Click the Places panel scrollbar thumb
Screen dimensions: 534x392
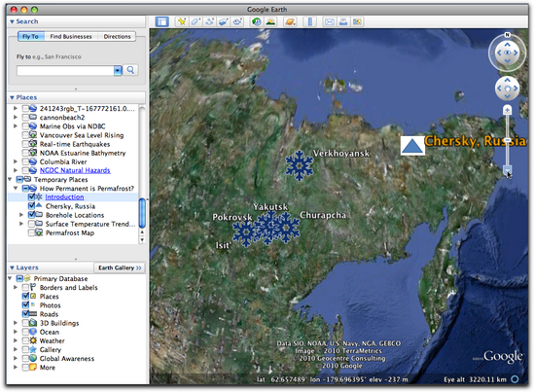pos(142,213)
